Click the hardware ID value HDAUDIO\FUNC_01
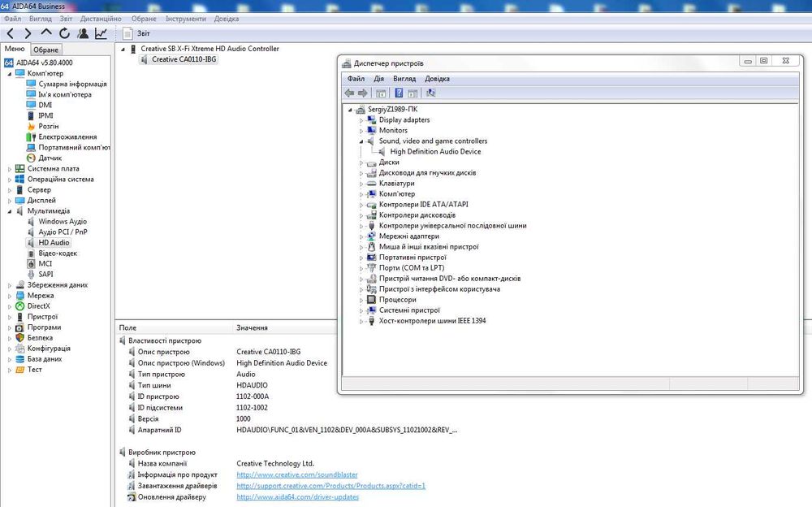The image size is (812, 507). (347, 430)
